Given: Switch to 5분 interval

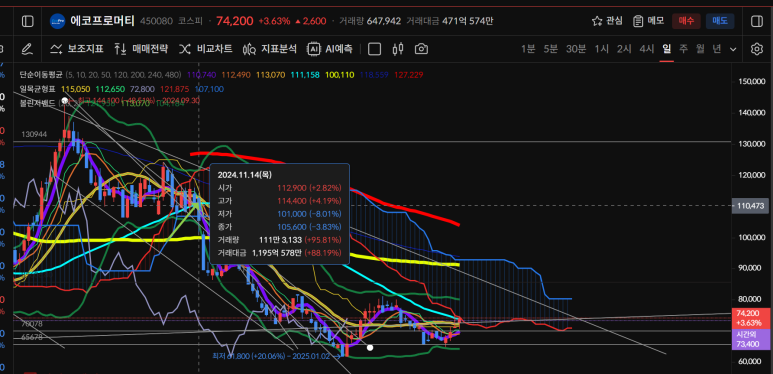Looking at the screenshot, I should (x=551, y=49).
